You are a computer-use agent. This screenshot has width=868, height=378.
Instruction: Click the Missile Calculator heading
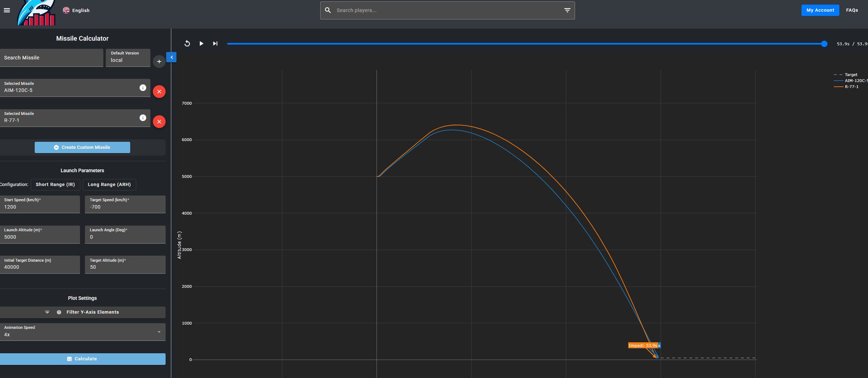tap(82, 39)
